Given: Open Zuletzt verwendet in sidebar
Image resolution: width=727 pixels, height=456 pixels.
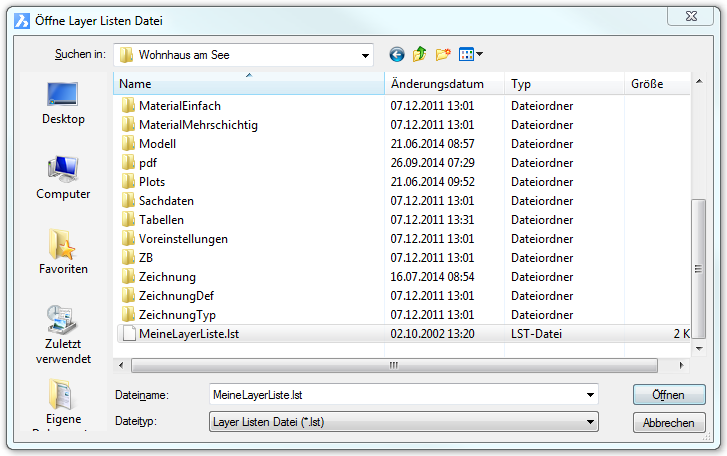Looking at the screenshot, I should pyautogui.click(x=63, y=334).
